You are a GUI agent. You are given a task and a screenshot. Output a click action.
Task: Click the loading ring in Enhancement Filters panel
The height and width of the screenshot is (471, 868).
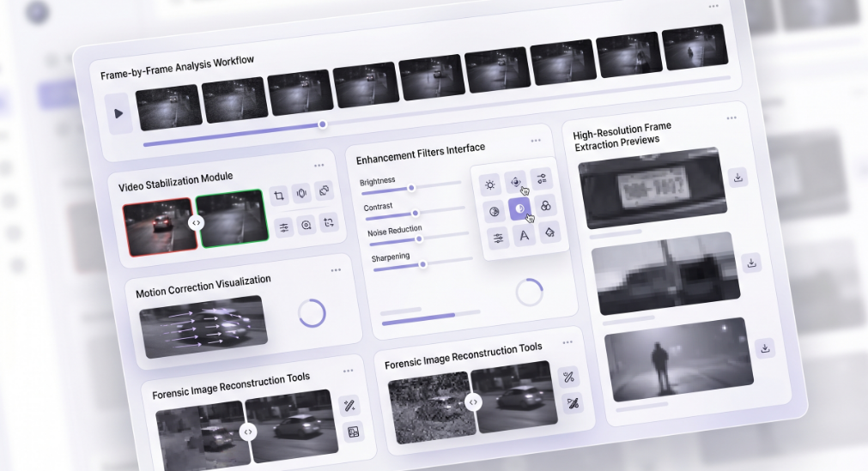529,293
